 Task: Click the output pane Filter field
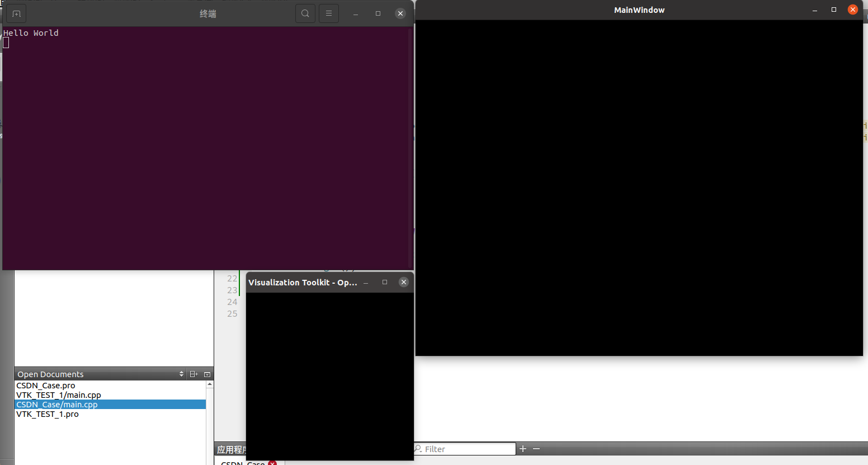465,449
